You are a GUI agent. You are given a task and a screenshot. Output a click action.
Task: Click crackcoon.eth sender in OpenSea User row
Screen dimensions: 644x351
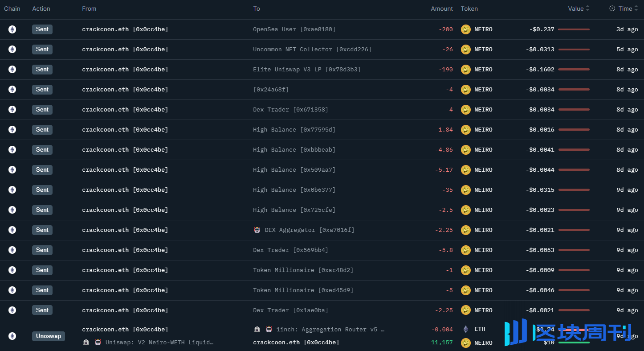(x=125, y=29)
